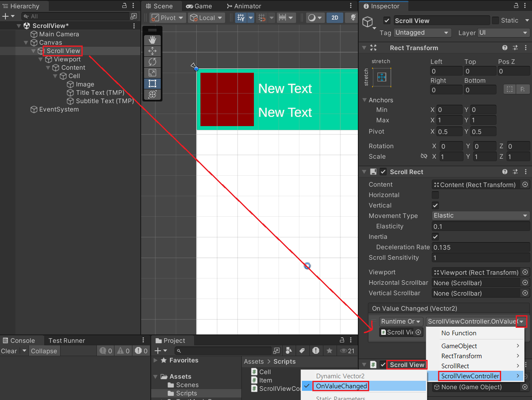Open Rect Transform help reference
The width and height of the screenshot is (532, 400).
505,48
